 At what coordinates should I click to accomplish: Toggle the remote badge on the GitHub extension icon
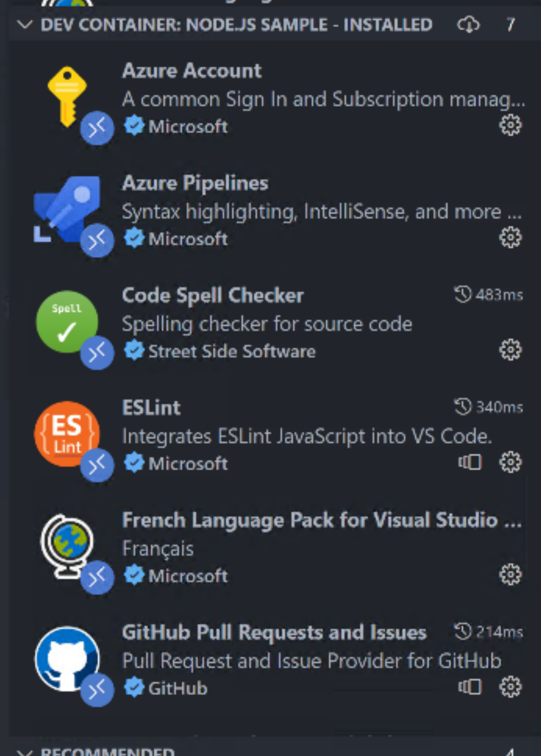pos(97,690)
